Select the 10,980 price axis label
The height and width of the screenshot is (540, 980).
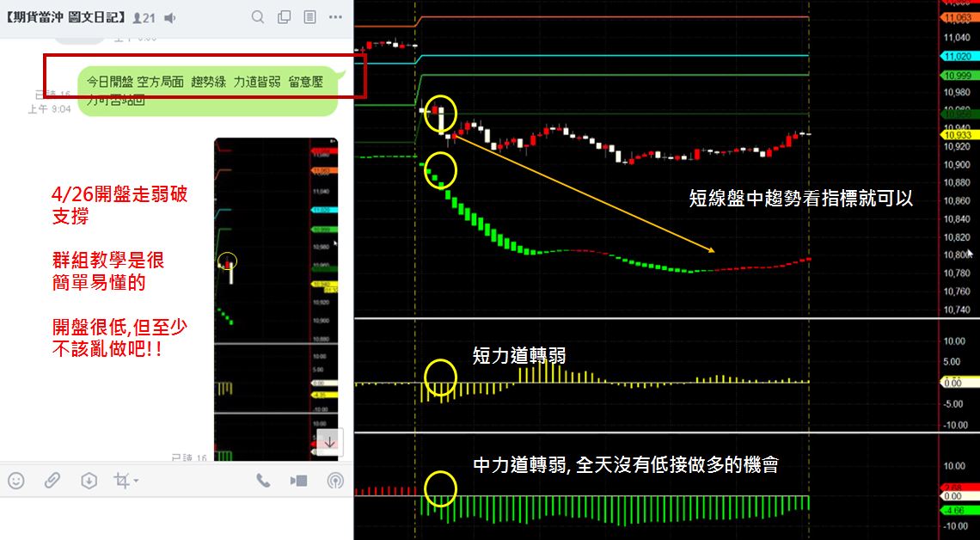(x=957, y=93)
